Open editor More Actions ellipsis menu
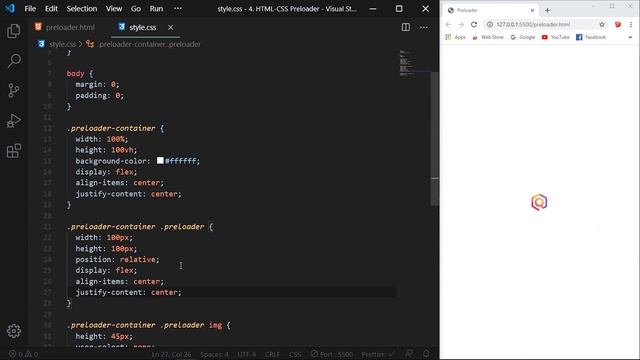The height and width of the screenshot is (360, 640). [424, 27]
